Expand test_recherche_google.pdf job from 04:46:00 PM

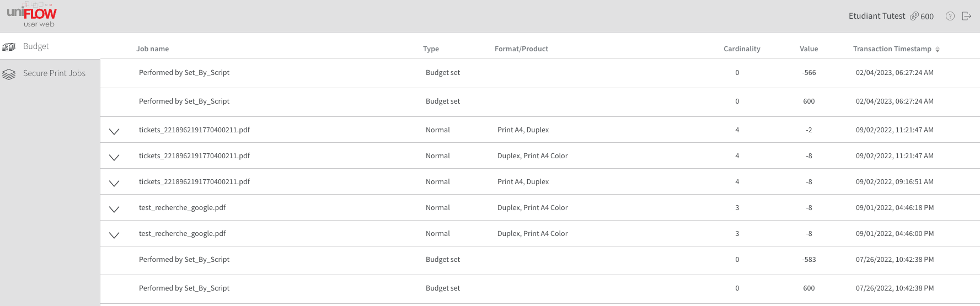coord(114,235)
